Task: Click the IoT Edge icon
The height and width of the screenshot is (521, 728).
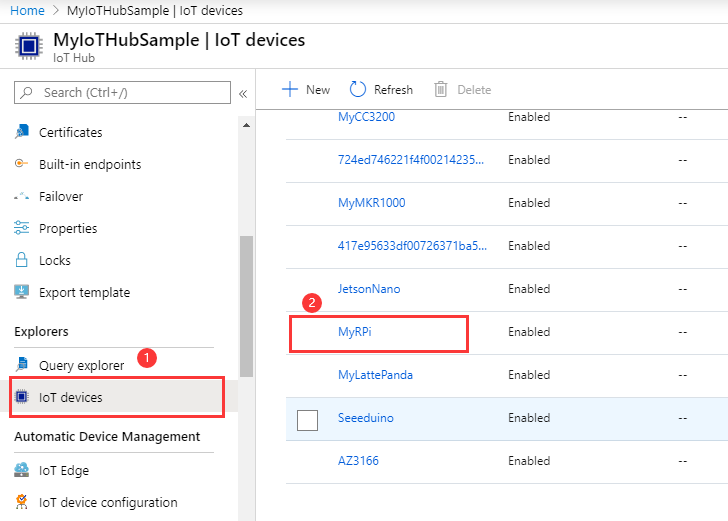Action: point(21,470)
